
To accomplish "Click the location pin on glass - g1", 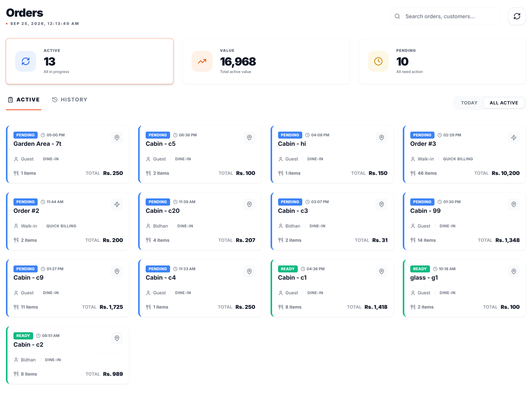I will 514,271.
